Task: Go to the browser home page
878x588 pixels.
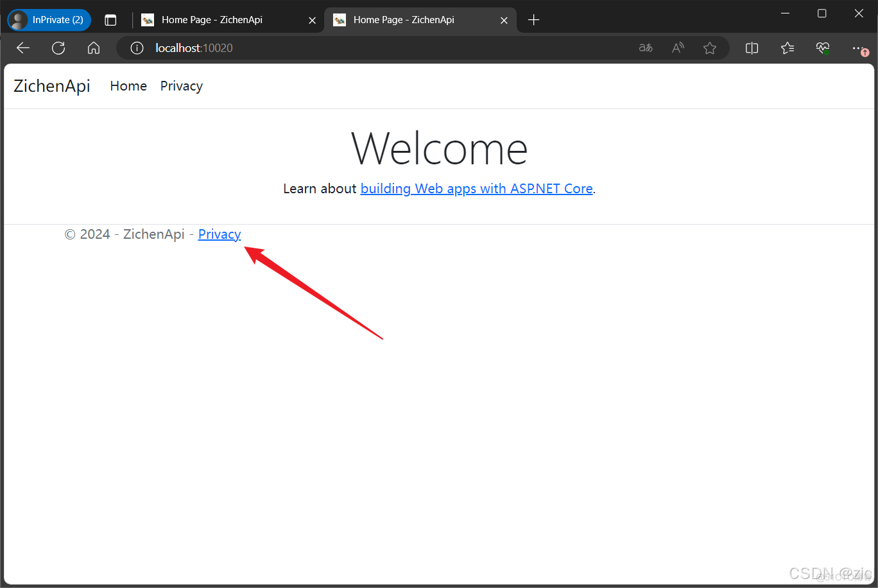Action: [94, 48]
